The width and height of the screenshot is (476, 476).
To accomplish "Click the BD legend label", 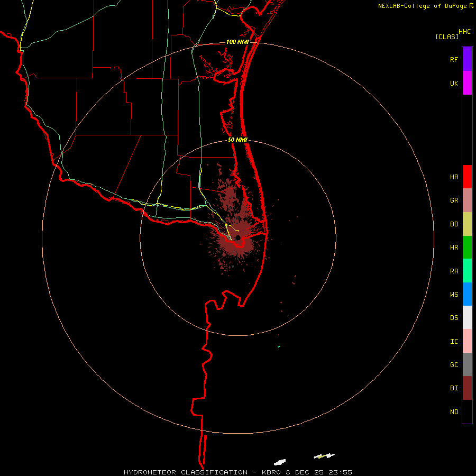I will click(x=454, y=224).
